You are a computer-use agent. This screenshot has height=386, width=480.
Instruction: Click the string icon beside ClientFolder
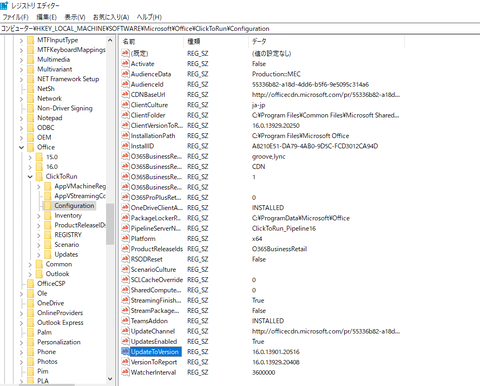click(x=125, y=115)
